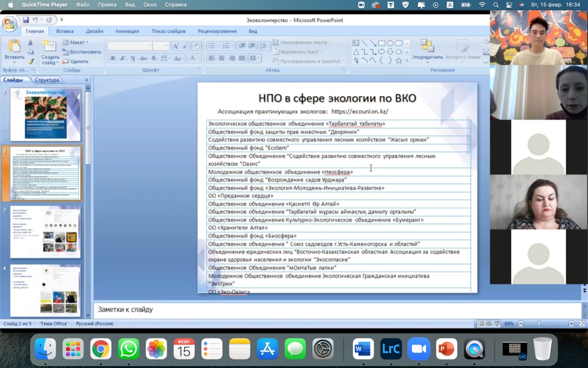The height and width of the screenshot is (368, 588).
Task: Select the five-point star shape
Action: (399, 60)
